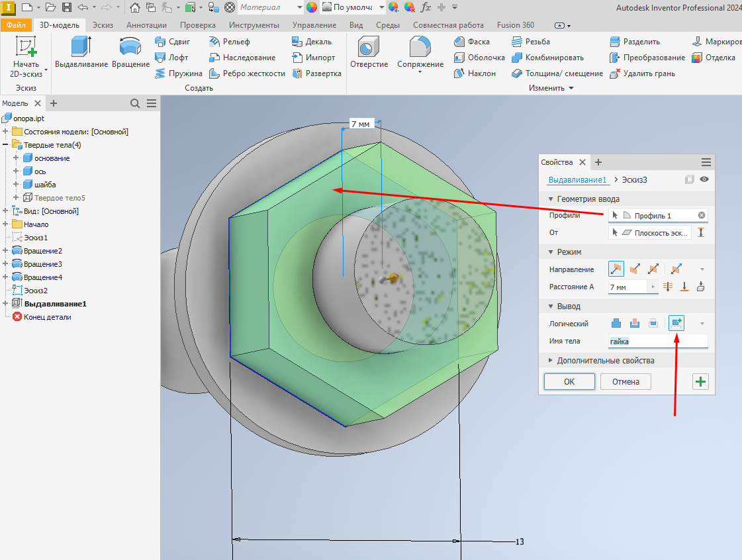Set extrusion direction to flipped
Screen dimensions: 742x560
(x=635, y=269)
